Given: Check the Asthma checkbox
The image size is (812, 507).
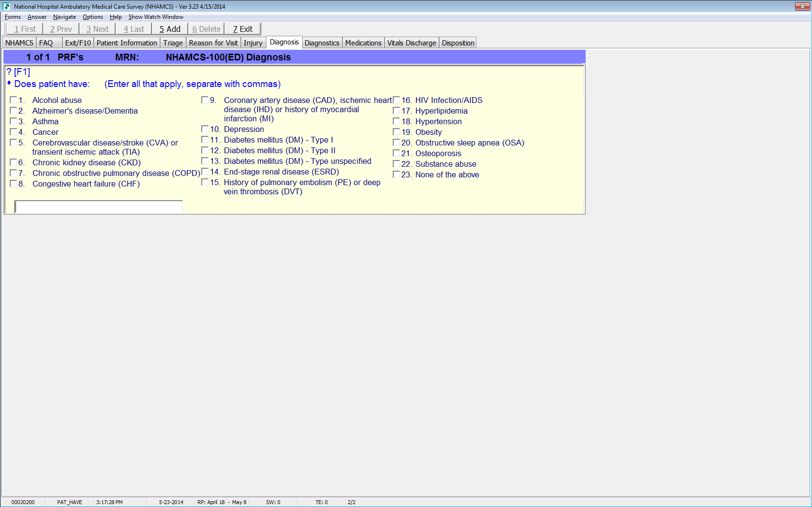Looking at the screenshot, I should pyautogui.click(x=14, y=121).
